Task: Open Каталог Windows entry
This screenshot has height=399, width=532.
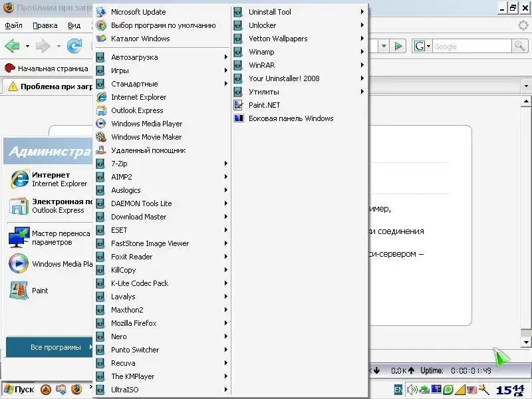Action: pos(162,39)
